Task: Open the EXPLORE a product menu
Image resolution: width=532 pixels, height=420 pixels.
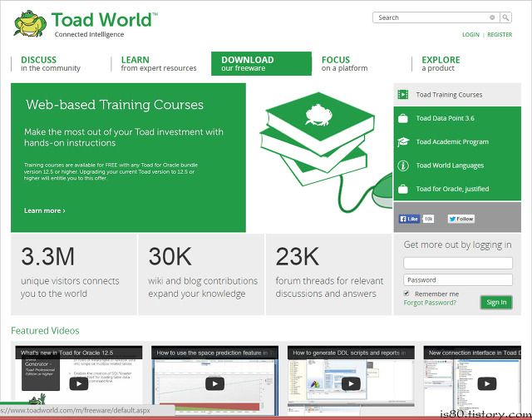Action: tap(441, 63)
